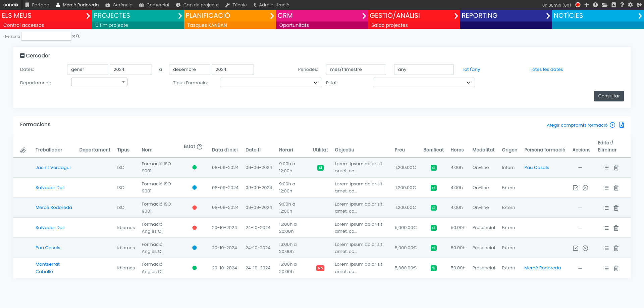Click end month field desembre
This screenshot has width=644, height=308.
coord(190,70)
